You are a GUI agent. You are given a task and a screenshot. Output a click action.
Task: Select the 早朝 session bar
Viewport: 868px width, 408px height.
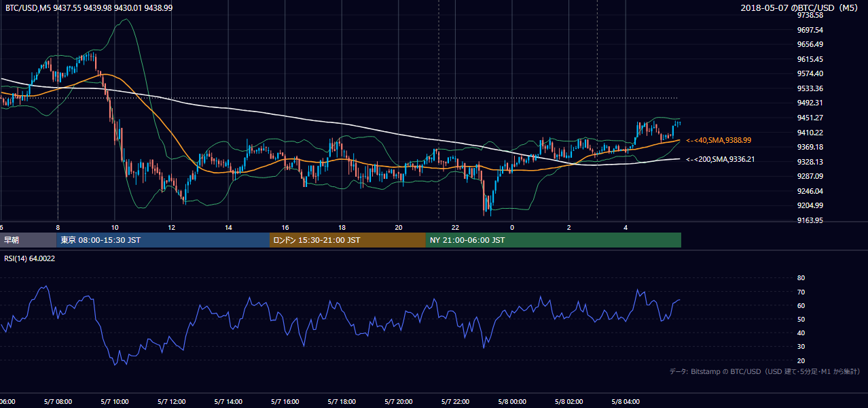29,240
